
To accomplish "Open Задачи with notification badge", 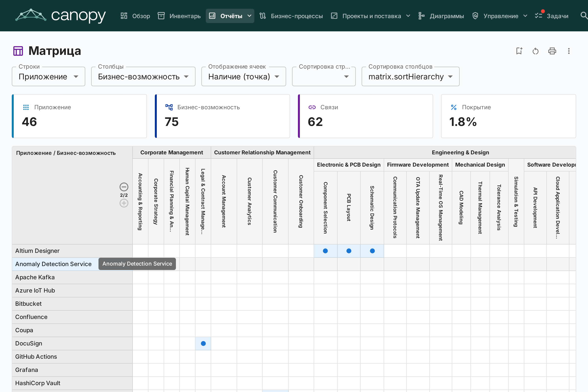I will [x=552, y=16].
